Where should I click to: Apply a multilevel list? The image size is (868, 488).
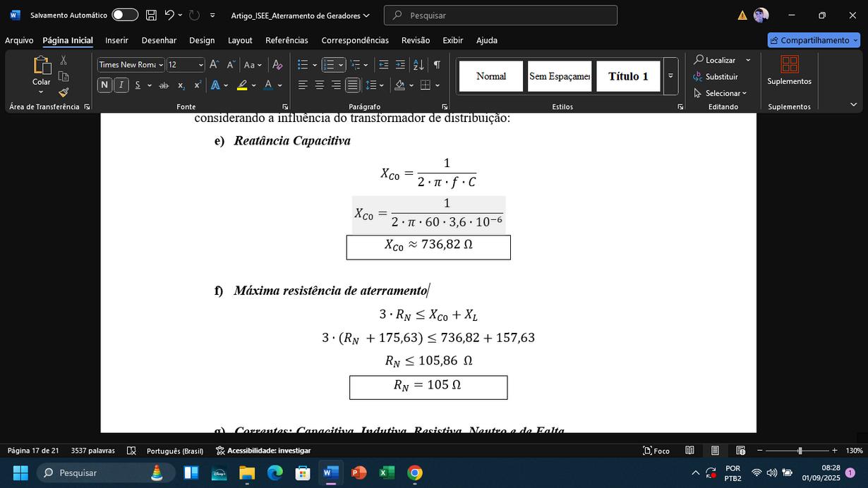pos(355,65)
